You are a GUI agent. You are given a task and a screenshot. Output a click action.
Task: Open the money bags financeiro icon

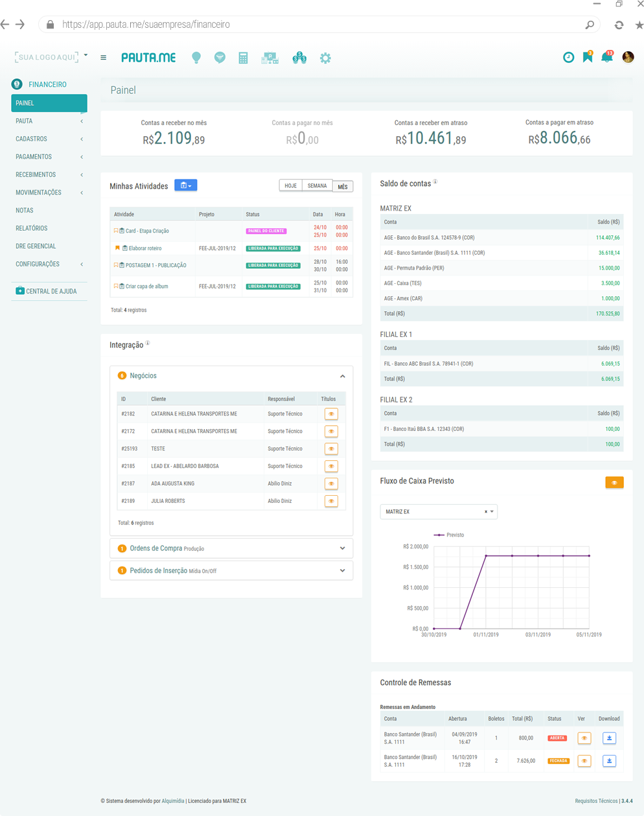299,58
